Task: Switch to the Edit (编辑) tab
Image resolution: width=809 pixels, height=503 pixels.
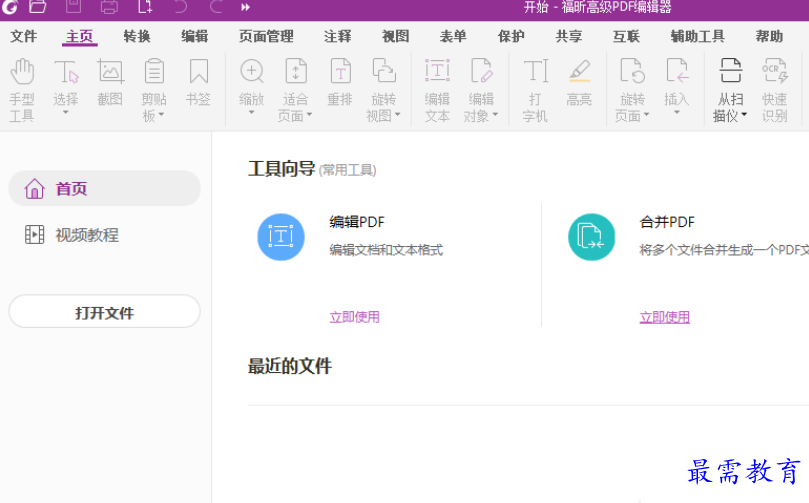Action: click(195, 36)
